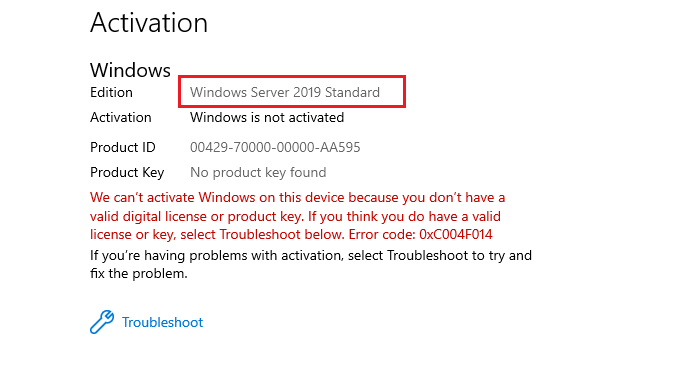Click the Product ID value 00429-70000-00000-AA595
The height and width of the screenshot is (369, 693).
click(275, 147)
